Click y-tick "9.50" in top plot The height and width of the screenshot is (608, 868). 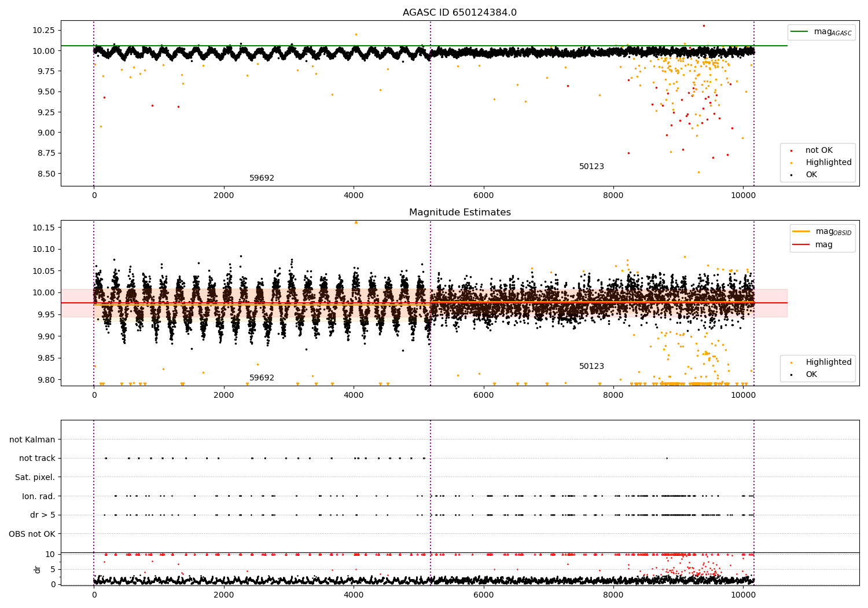[46, 91]
